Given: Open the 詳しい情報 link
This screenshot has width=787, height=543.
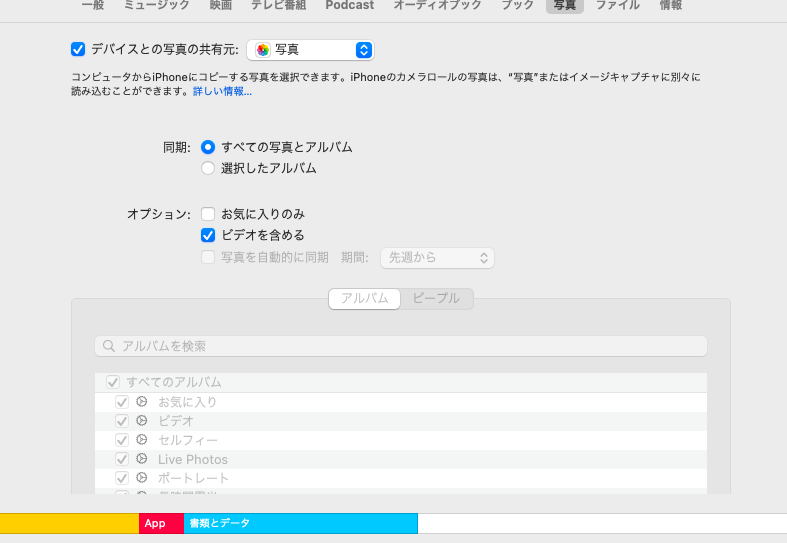Looking at the screenshot, I should [222, 91].
